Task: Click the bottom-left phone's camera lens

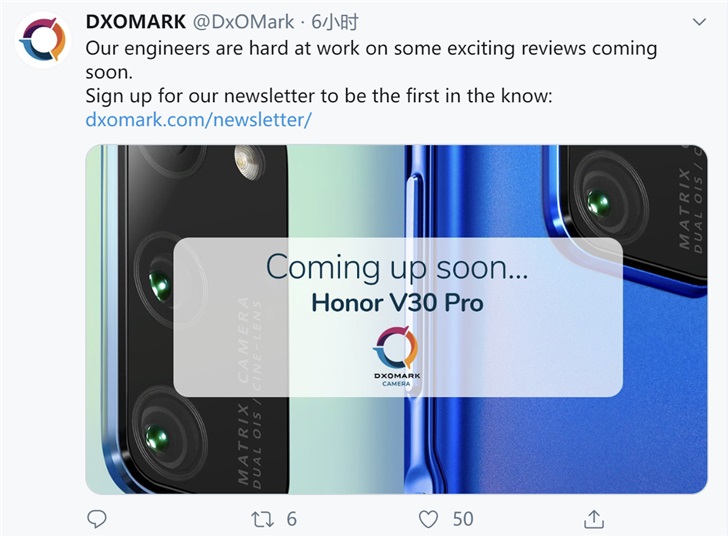Action: tap(155, 437)
